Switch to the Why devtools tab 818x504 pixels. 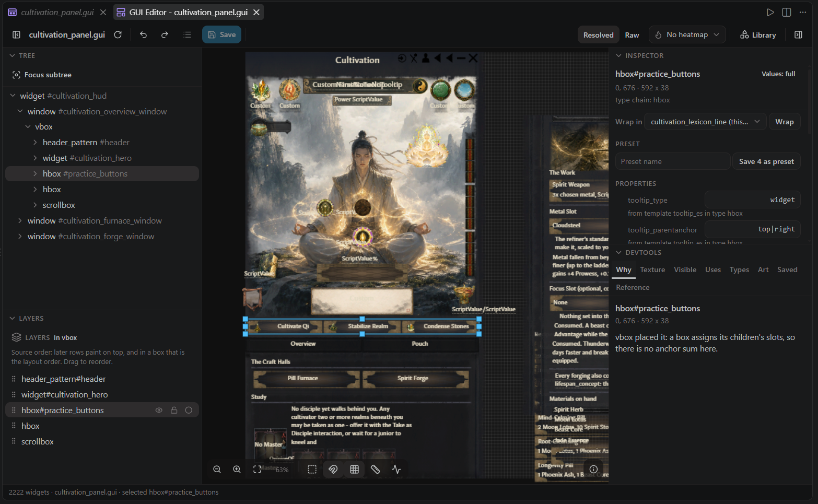[x=623, y=269]
